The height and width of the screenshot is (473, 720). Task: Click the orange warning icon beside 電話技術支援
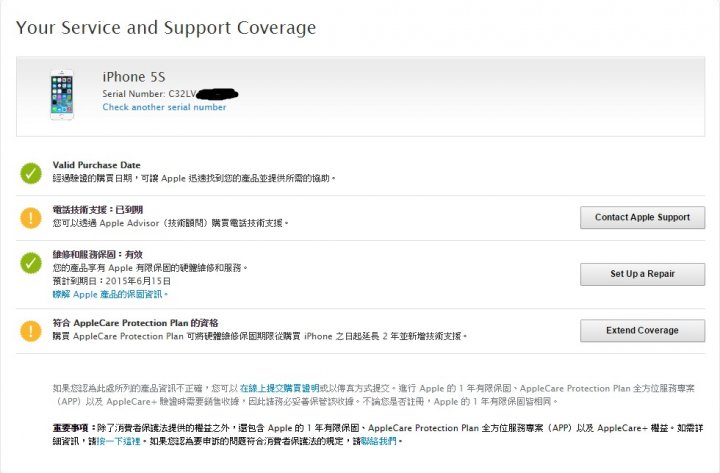click(x=31, y=218)
